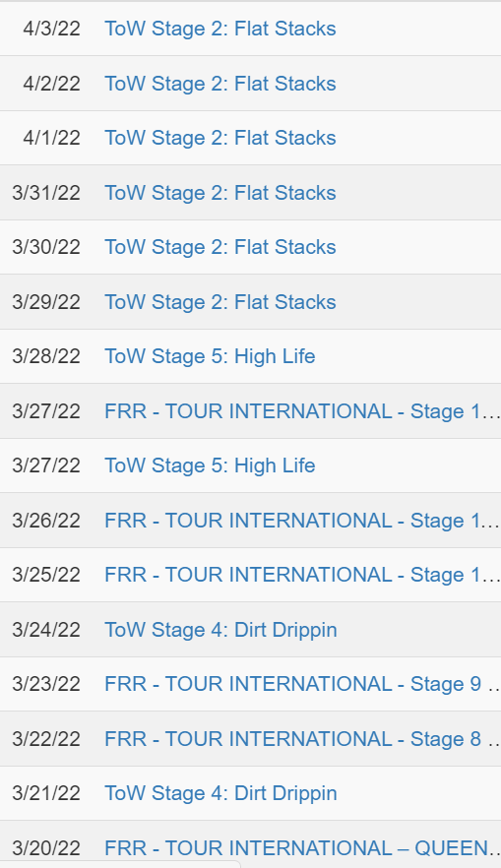Open the 3/31/22 ToW Stage 2: Flat Stacks link

[220, 193]
